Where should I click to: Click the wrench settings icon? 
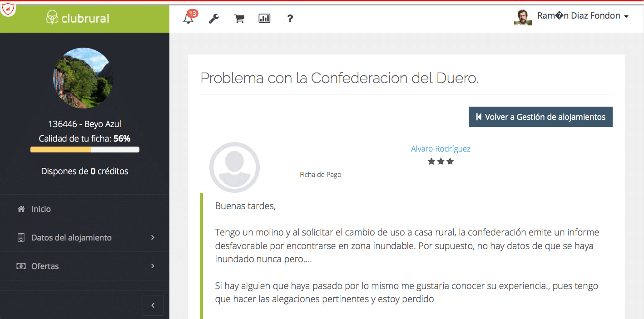(x=213, y=19)
